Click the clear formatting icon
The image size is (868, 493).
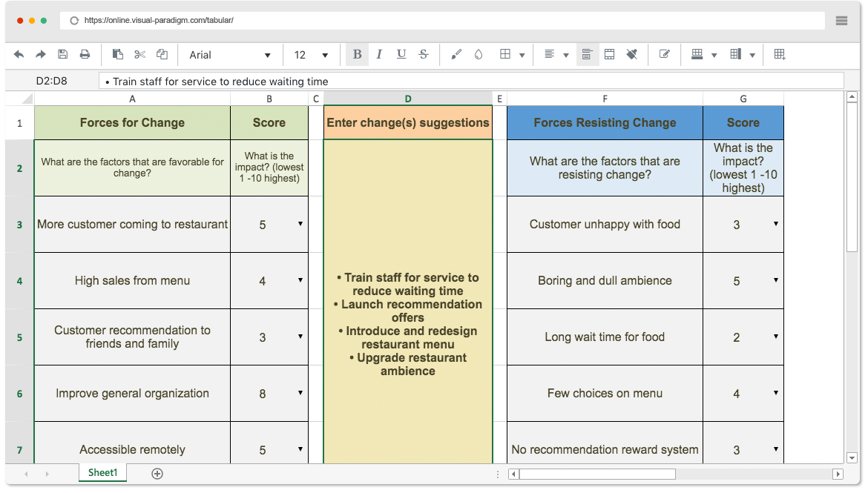(x=631, y=54)
